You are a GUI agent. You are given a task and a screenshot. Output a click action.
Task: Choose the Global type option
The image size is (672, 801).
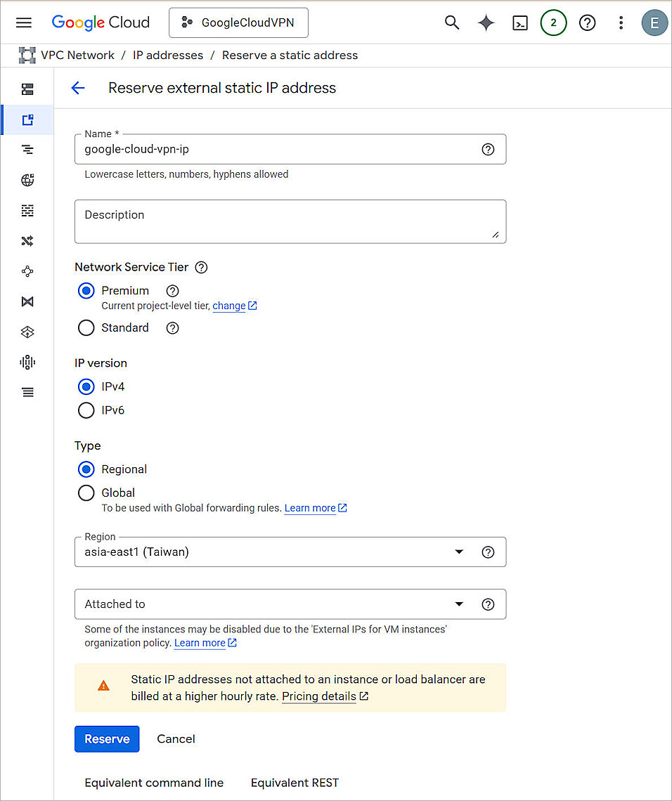(x=86, y=493)
